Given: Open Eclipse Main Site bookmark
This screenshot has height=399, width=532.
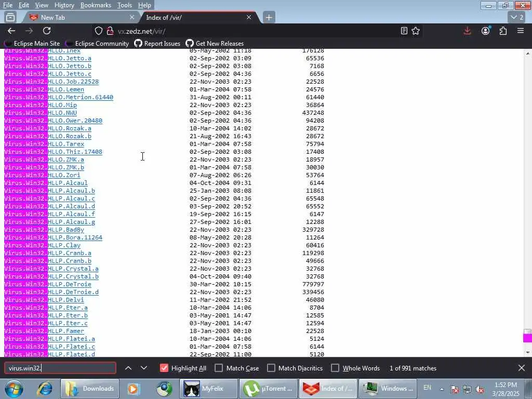Looking at the screenshot, I should [x=33, y=44].
